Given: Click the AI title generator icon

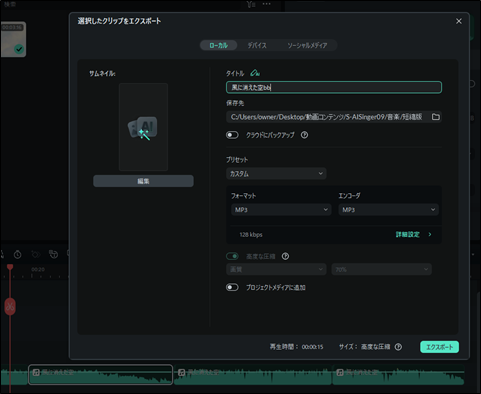Looking at the screenshot, I should 255,73.
